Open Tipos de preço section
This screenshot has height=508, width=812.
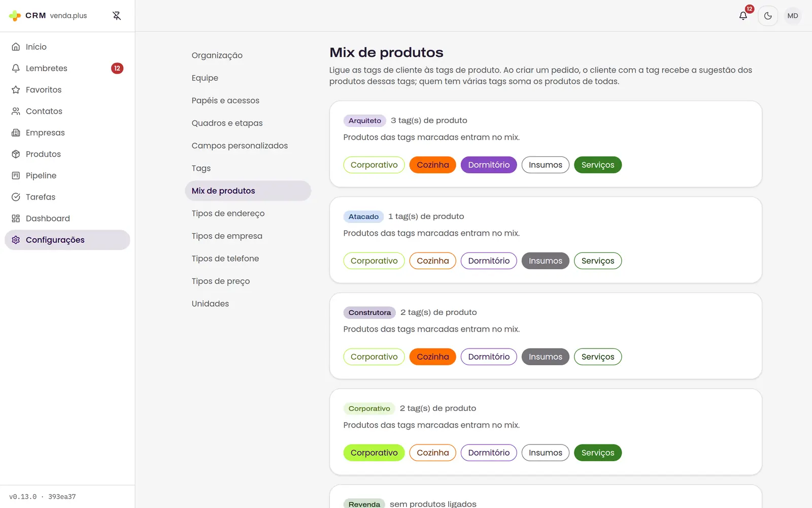(x=248, y=281)
